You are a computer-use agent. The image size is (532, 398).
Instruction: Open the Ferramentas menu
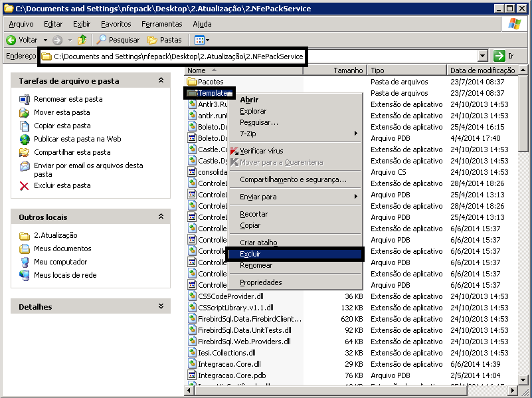161,24
